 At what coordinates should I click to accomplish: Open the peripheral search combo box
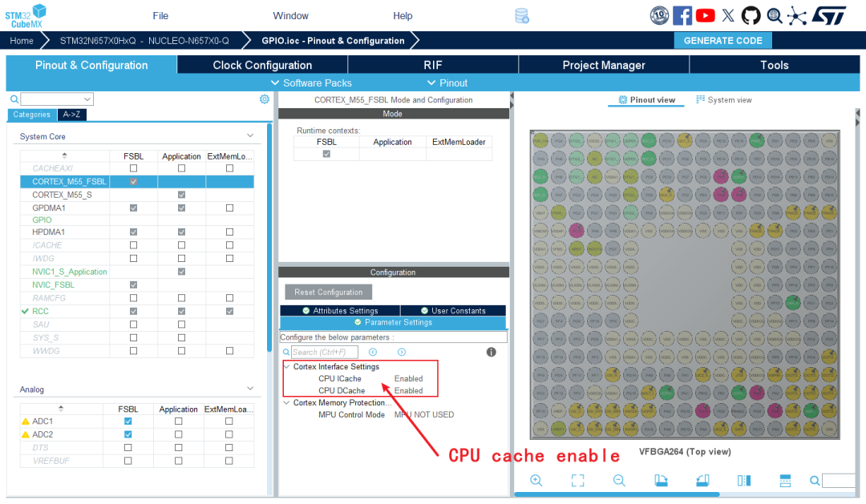57,99
